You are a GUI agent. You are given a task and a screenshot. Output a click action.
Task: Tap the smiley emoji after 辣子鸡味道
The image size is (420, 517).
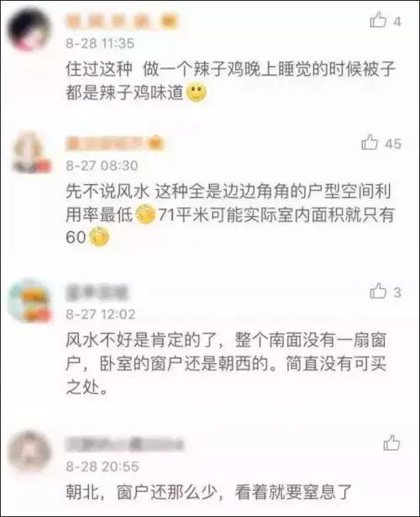click(197, 92)
